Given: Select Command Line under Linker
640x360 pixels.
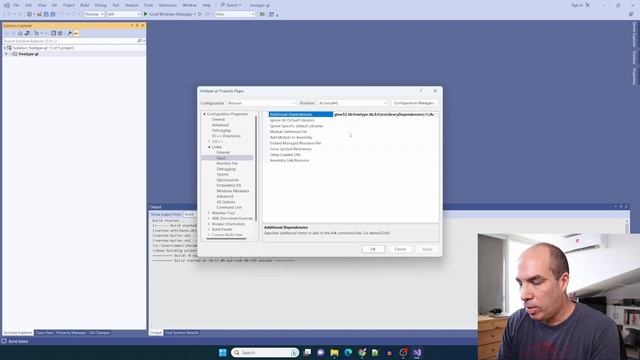Looking at the screenshot, I should point(229,207).
